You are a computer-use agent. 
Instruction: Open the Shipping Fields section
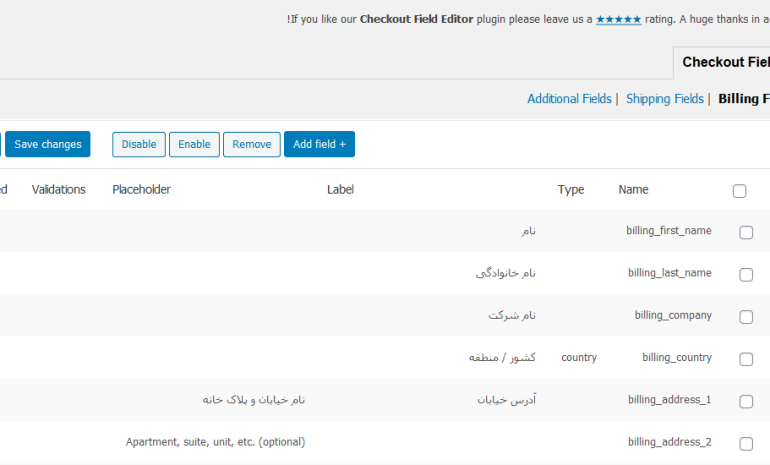(664, 99)
